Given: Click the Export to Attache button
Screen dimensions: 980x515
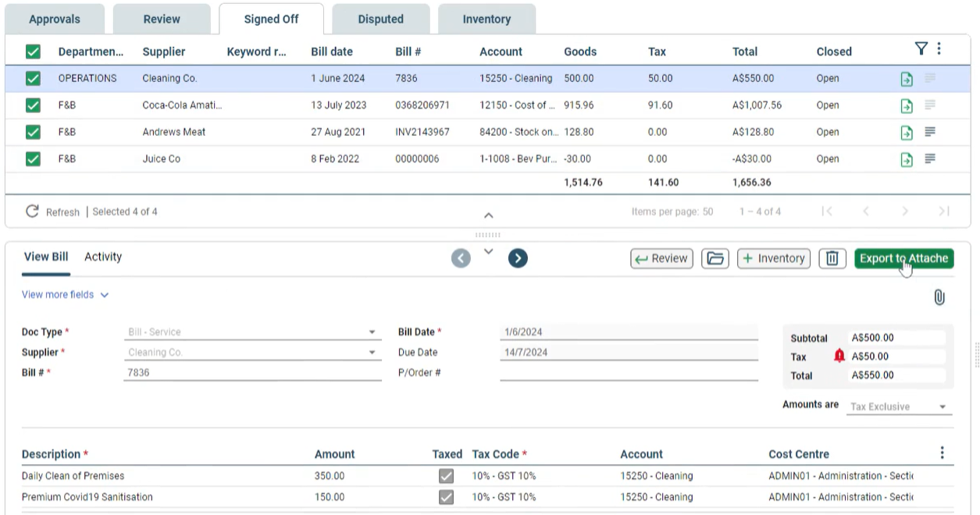Looking at the screenshot, I should pos(903,258).
